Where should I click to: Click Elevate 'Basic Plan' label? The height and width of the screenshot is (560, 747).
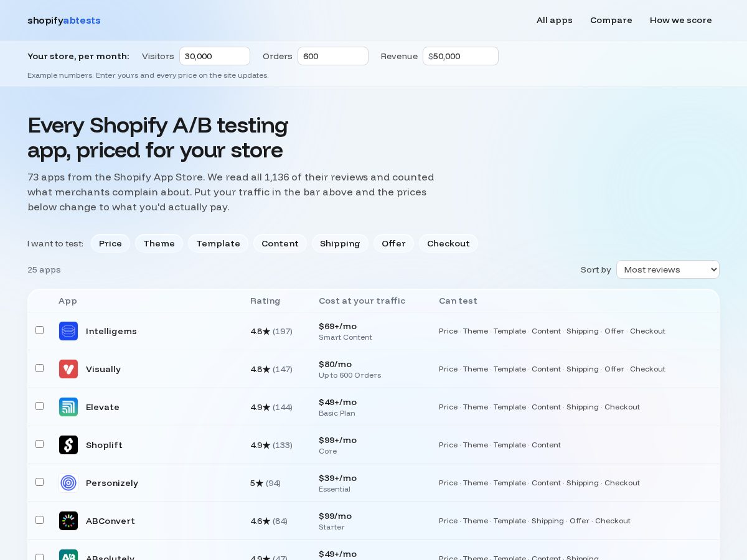[337, 413]
